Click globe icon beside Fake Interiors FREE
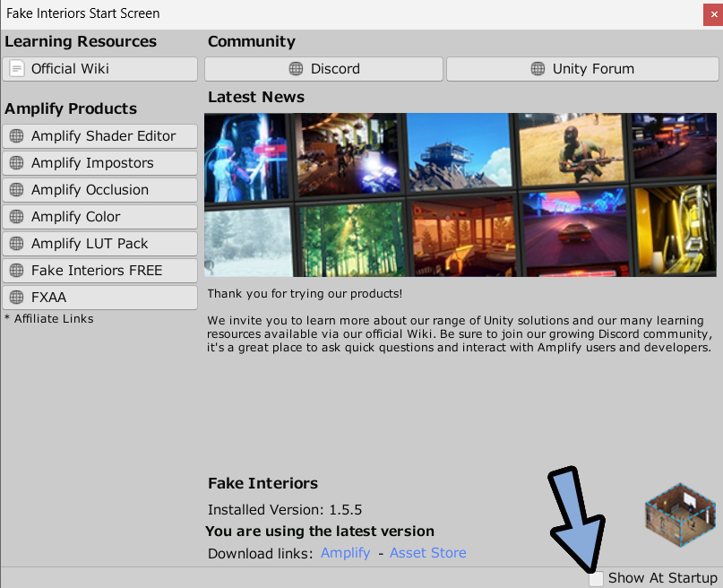 click(x=17, y=271)
